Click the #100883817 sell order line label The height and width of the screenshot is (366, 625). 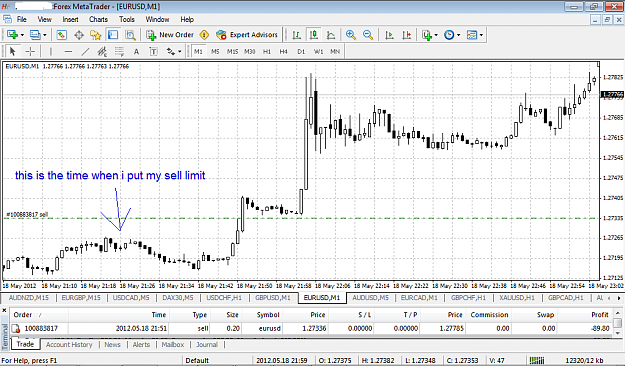27,214
